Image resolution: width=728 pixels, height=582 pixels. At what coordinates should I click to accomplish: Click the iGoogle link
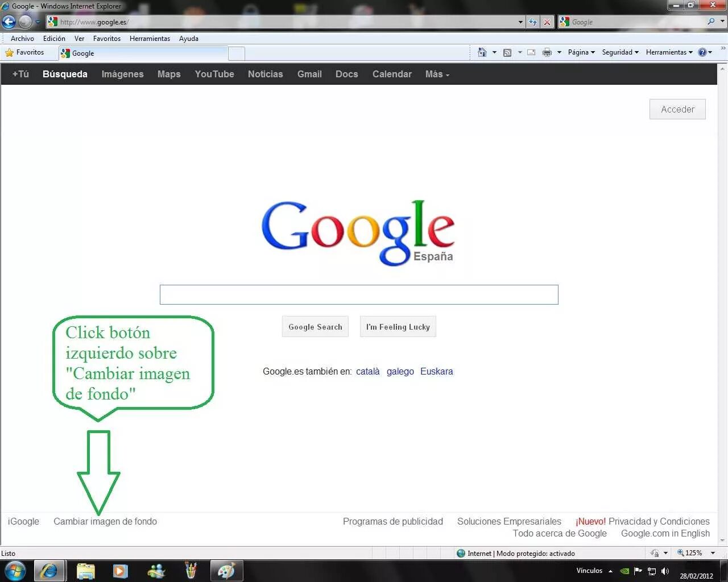tap(23, 521)
